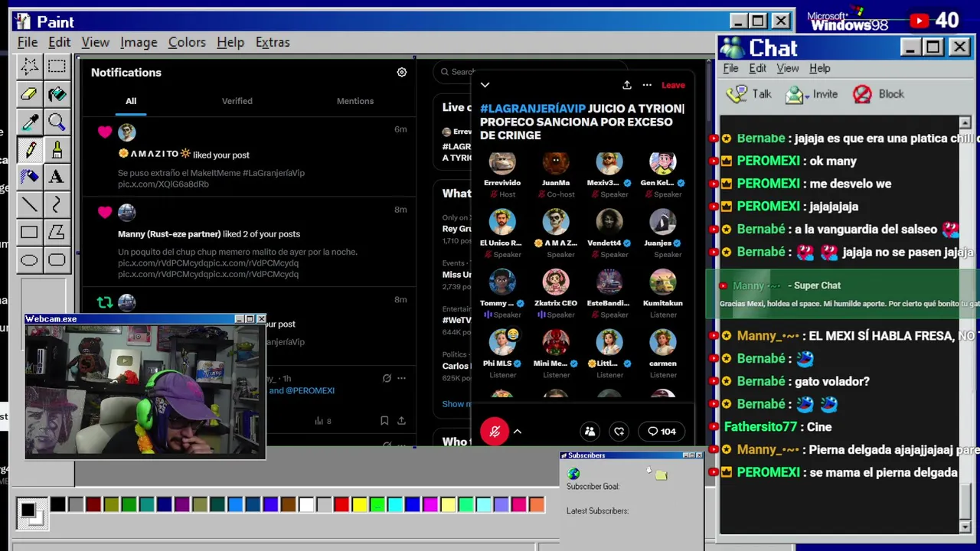980x551 pixels.
Task: Select the Rectangle shape tool
Action: click(29, 232)
